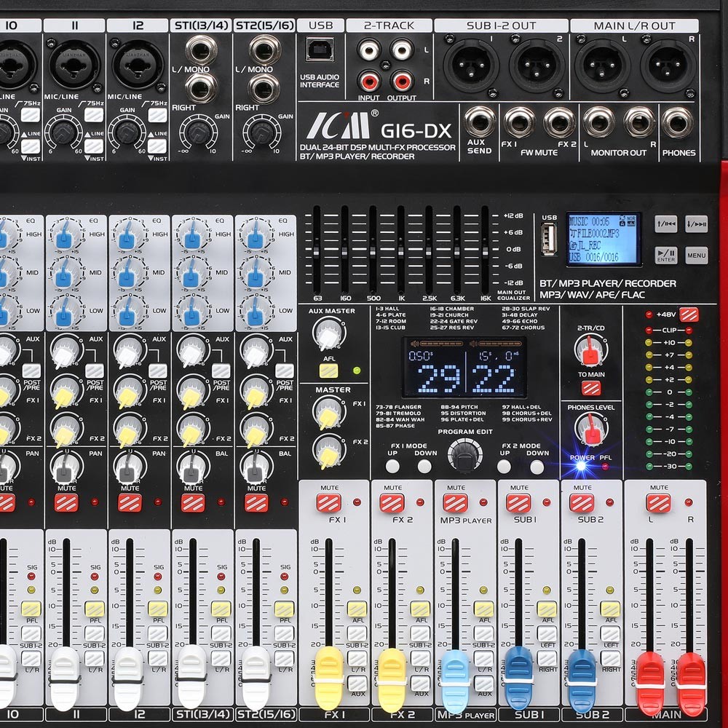The image size is (728, 728).
Task: Click ST2 LOW EQ knob
Action: click(256, 311)
